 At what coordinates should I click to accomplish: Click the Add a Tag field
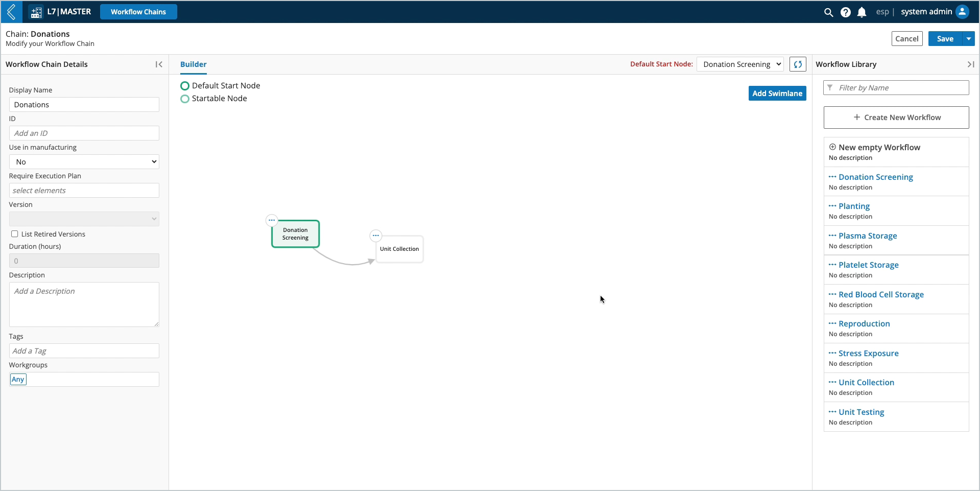[84, 351]
